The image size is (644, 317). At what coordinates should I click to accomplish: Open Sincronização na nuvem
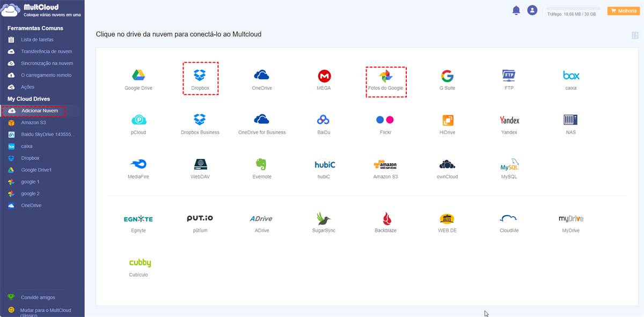(47, 63)
